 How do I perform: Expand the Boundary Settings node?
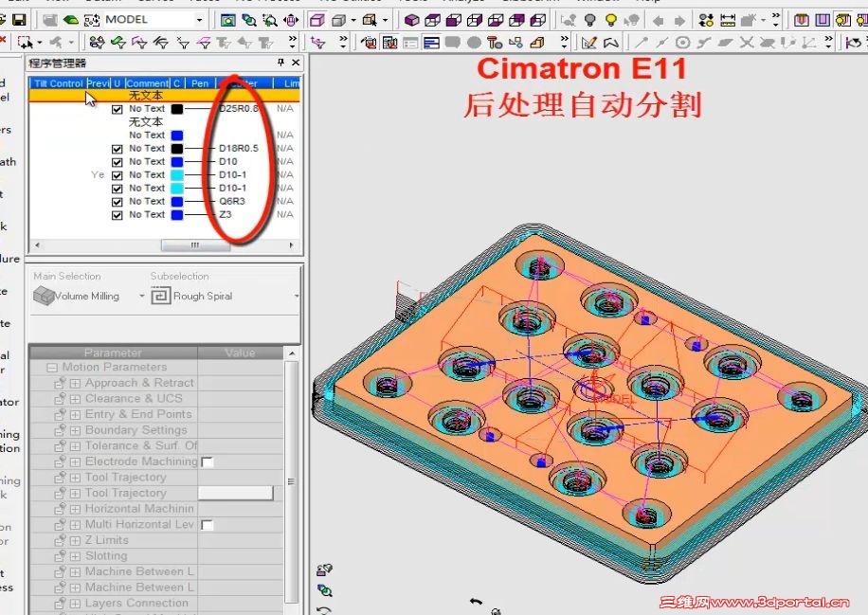tap(75, 430)
